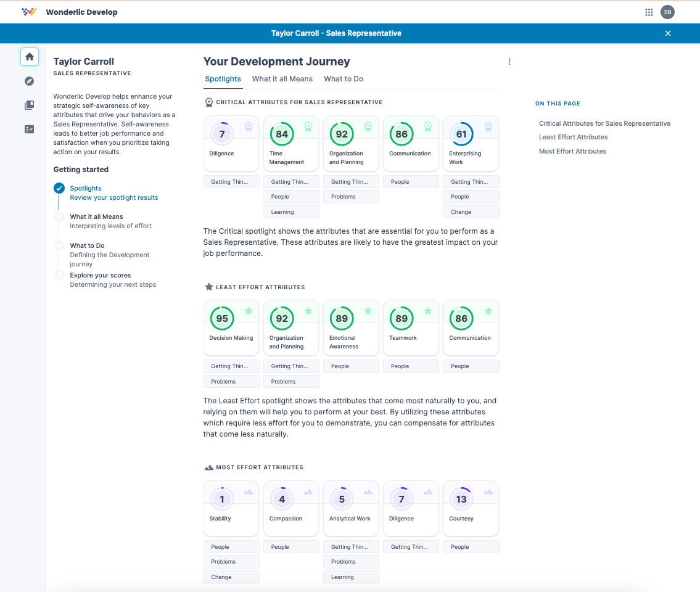
Task: Open the three-dot menu beside Your Development Journey
Action: pyautogui.click(x=509, y=62)
